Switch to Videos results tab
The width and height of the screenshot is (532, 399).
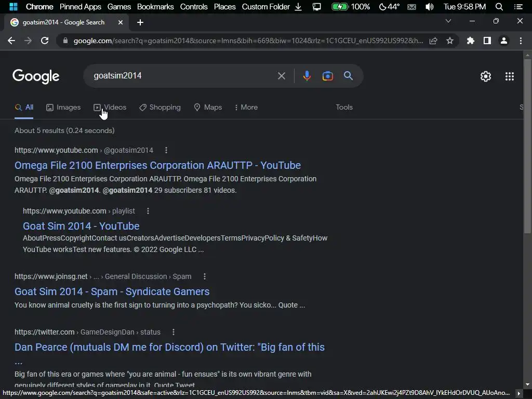(110, 108)
